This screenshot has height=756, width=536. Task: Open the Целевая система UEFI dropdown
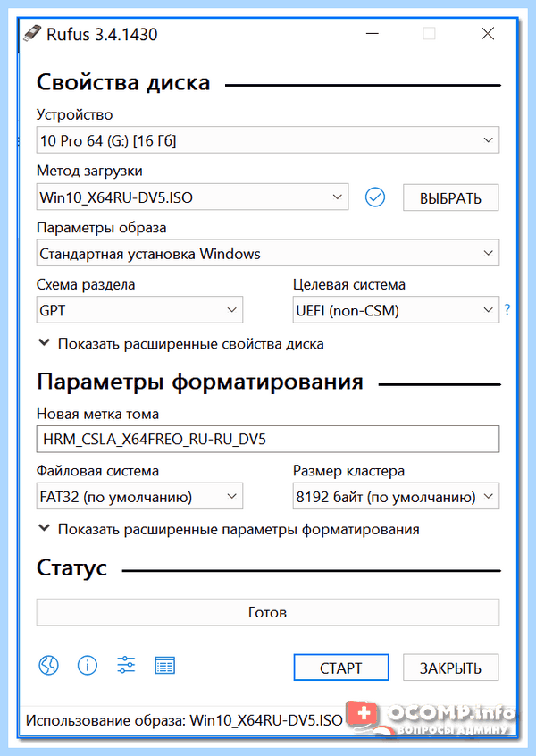(x=397, y=310)
